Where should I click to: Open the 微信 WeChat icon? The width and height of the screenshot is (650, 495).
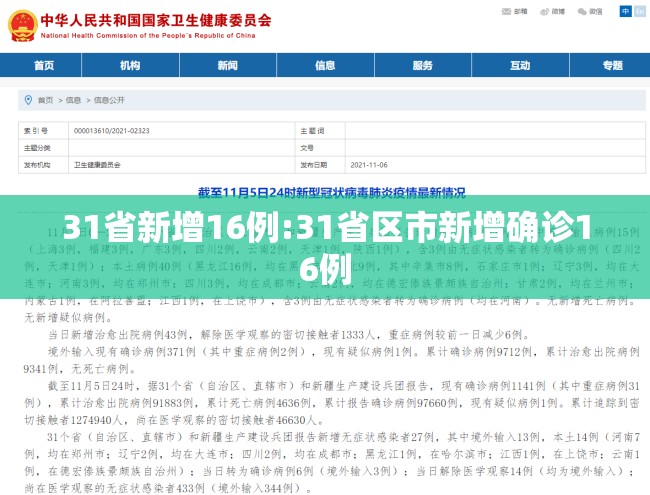point(582,12)
